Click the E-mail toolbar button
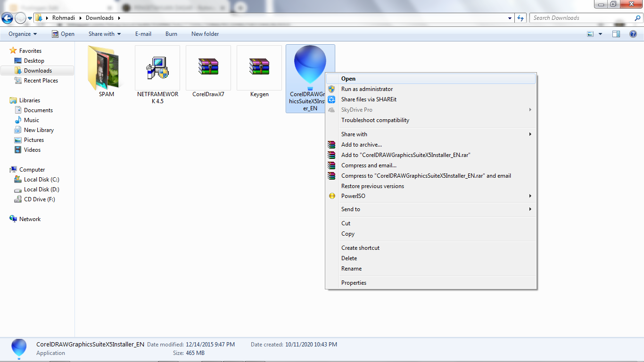Image resolution: width=644 pixels, height=362 pixels. (143, 34)
